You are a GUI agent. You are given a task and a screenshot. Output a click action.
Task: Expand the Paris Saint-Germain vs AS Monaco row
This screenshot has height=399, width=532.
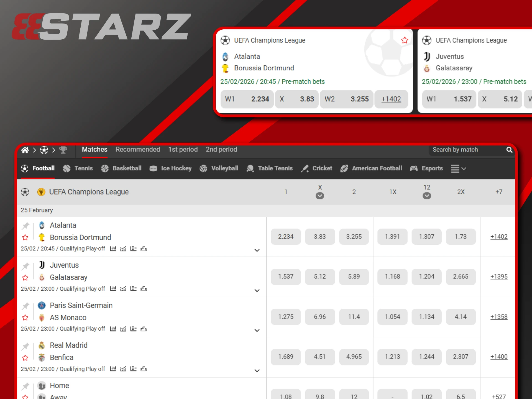257,330
